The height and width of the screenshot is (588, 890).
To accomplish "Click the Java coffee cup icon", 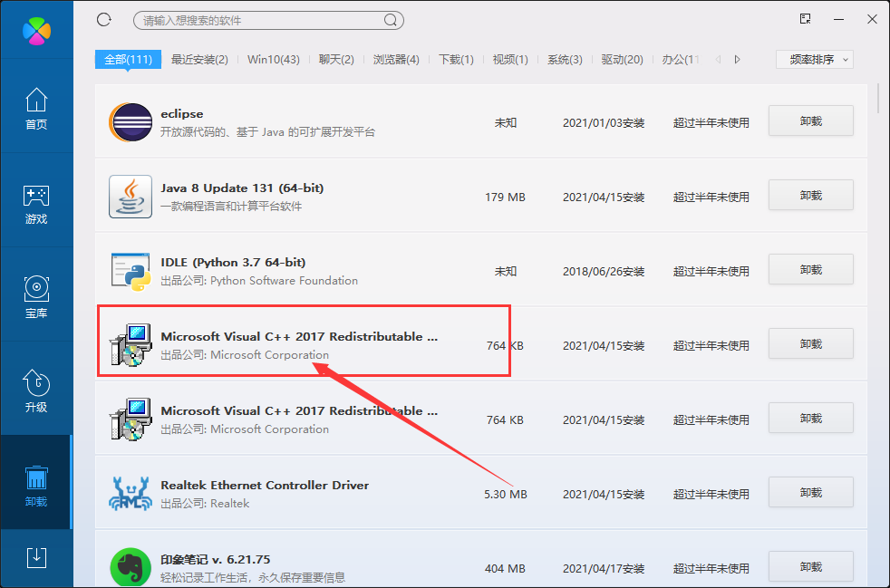I will pyautogui.click(x=131, y=195).
